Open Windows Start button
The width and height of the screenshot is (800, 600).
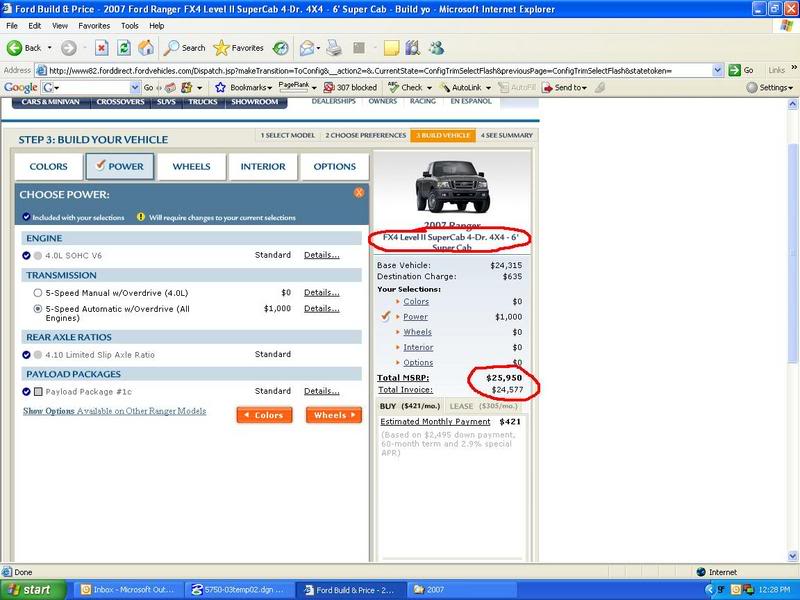[33, 590]
